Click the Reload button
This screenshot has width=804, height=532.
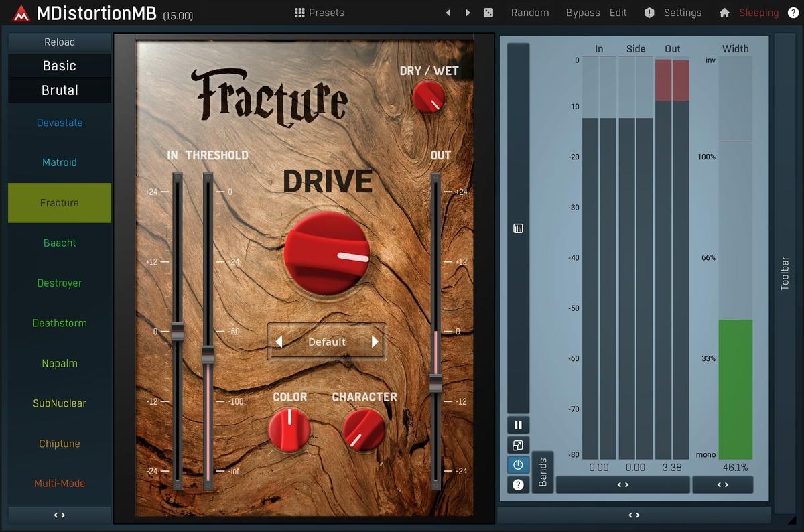coord(60,42)
